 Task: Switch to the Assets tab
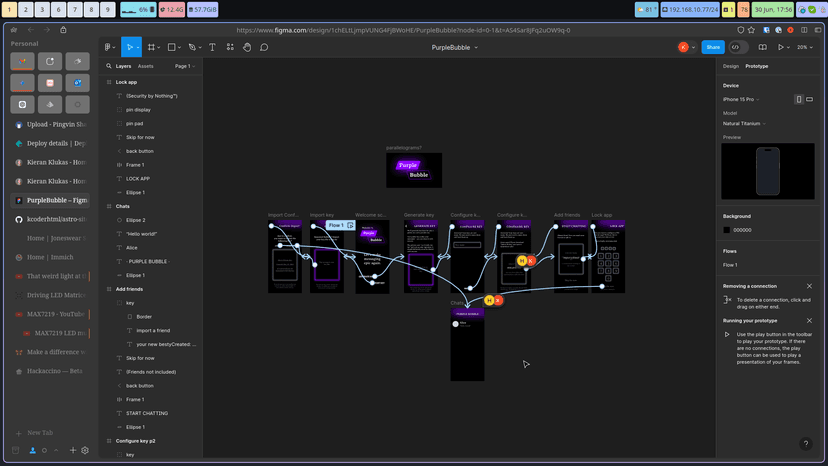click(x=146, y=66)
